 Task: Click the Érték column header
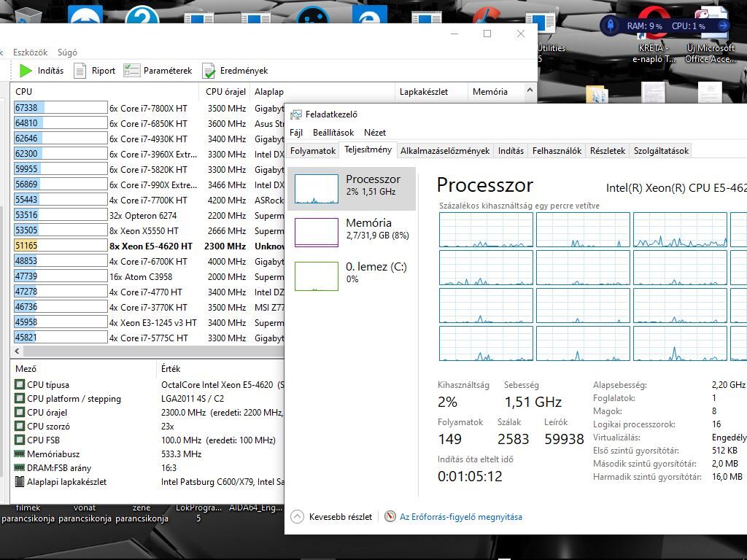(x=220, y=368)
